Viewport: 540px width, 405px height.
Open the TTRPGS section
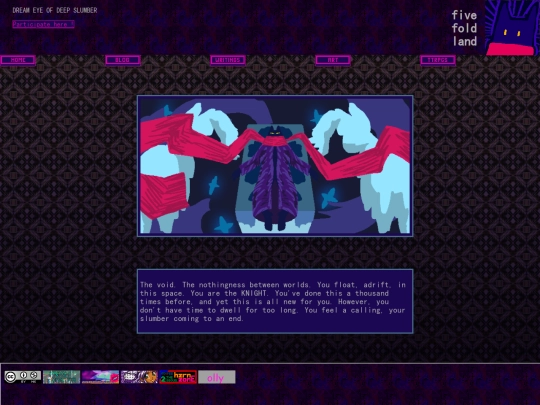point(438,60)
